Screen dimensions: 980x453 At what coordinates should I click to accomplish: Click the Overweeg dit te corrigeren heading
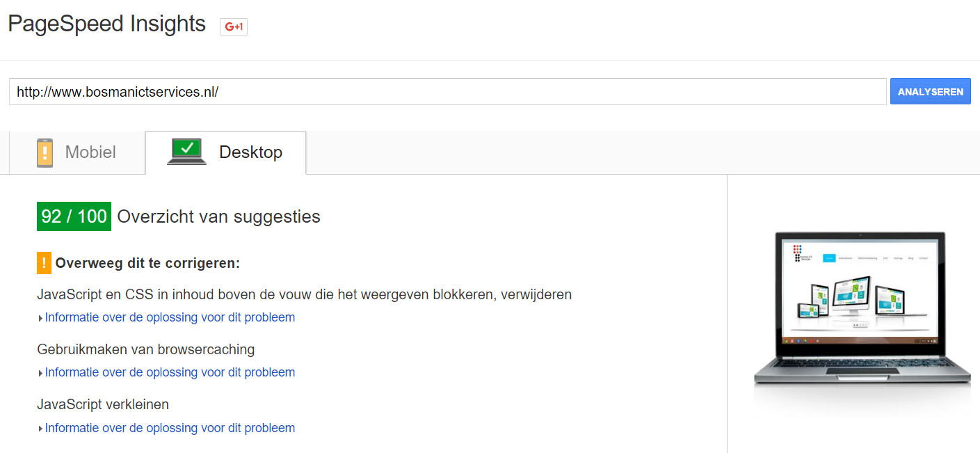147,263
